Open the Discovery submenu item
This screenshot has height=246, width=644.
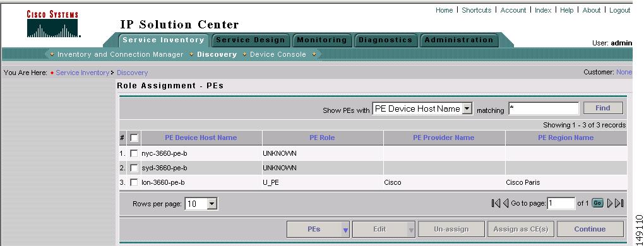coord(217,54)
